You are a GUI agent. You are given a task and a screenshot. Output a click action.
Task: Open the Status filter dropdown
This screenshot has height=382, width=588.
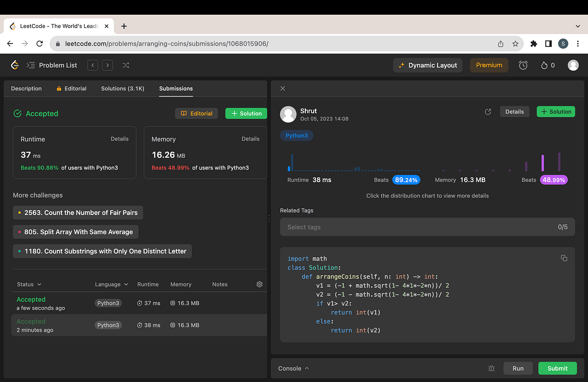(x=28, y=284)
